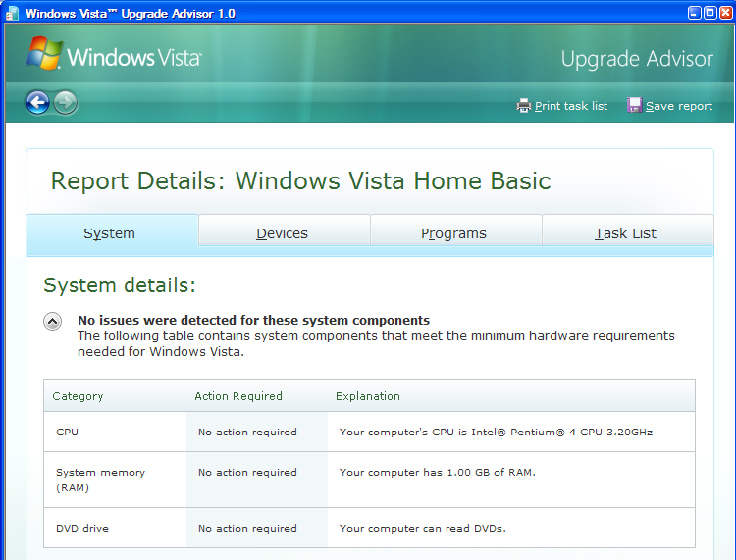Click the Windows Vista flag logo
This screenshot has height=560, width=736.
45,53
